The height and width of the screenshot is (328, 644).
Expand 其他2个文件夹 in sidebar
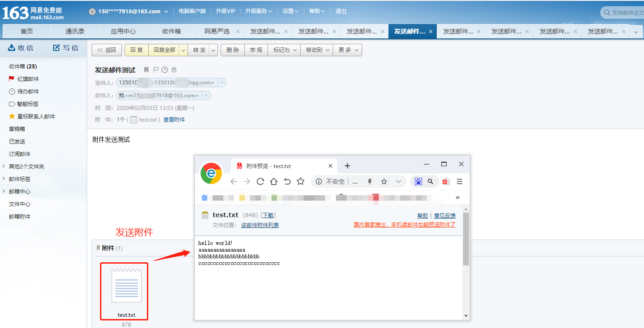(23, 166)
